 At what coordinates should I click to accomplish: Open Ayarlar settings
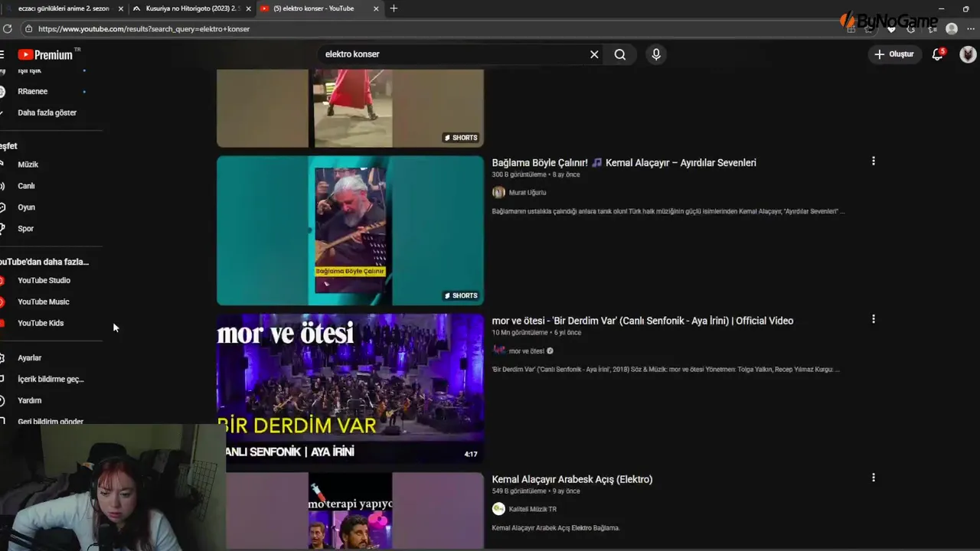pyautogui.click(x=30, y=358)
